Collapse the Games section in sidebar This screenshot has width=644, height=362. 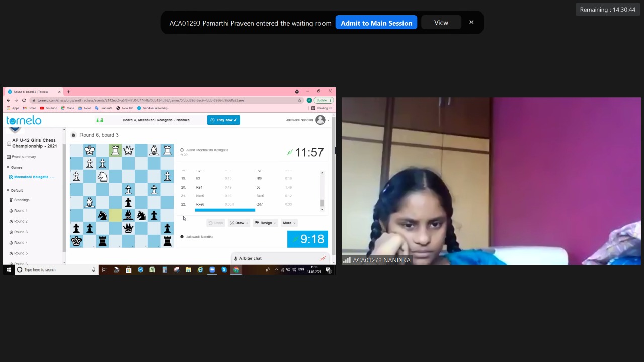pos(8,167)
